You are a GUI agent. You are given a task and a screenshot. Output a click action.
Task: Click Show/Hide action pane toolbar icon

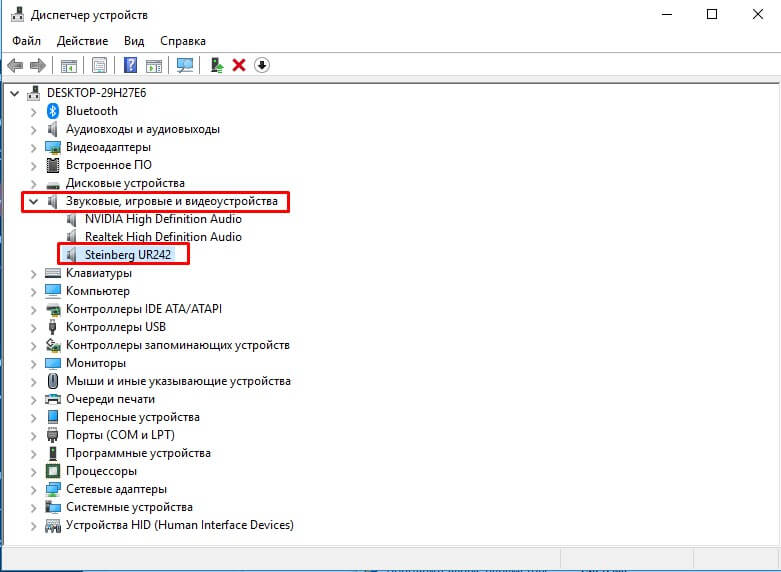(154, 65)
